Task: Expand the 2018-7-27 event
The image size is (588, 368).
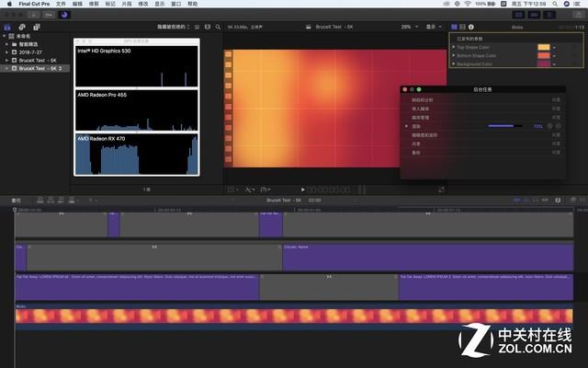Action: click(x=6, y=52)
